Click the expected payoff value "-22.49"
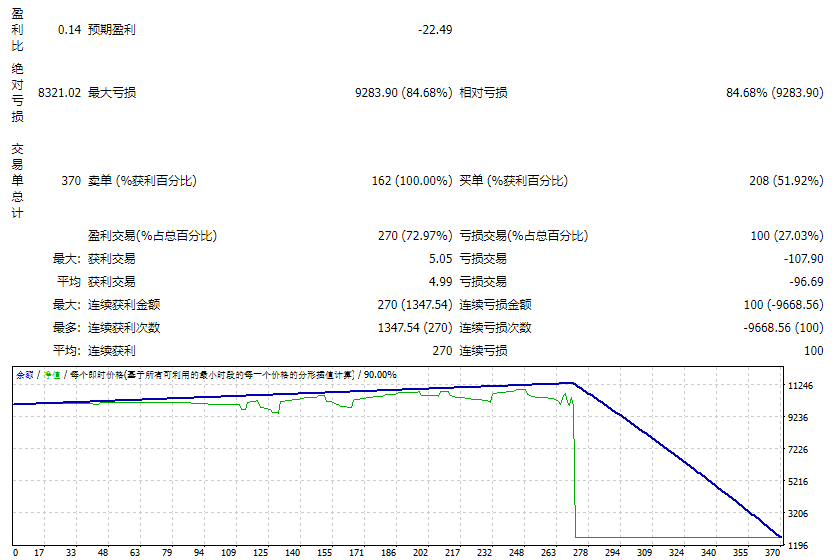Viewport: 834px width, 560px height. [435, 30]
